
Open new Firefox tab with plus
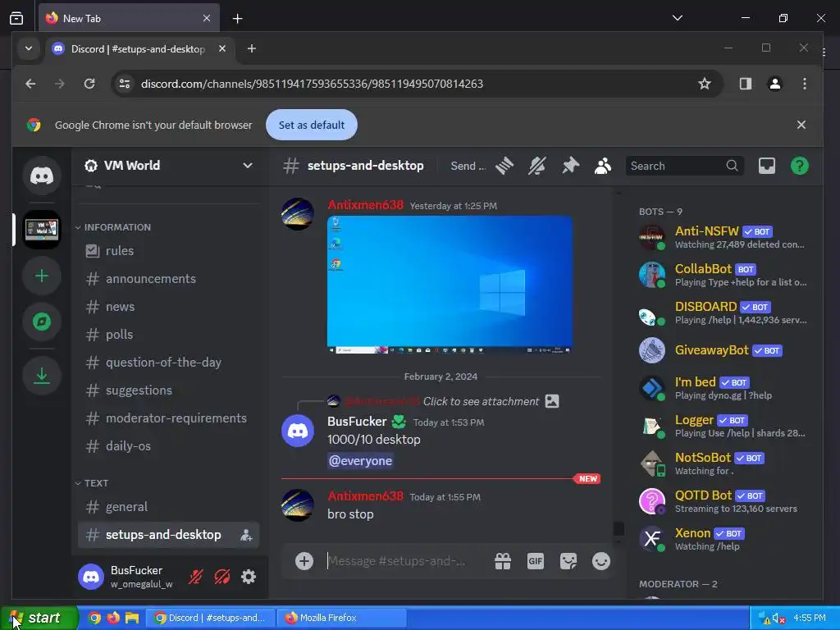point(237,18)
